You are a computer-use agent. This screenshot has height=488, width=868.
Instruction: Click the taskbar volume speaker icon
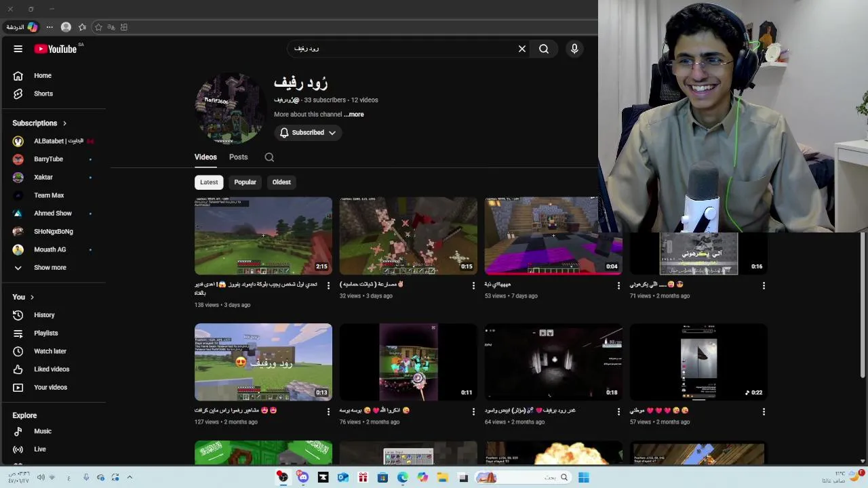click(41, 477)
